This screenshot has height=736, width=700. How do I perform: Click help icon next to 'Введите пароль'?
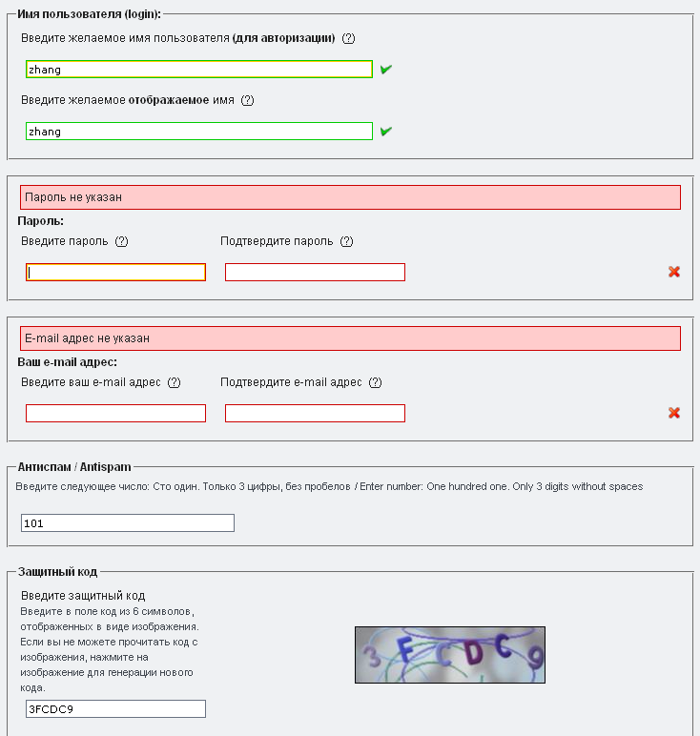pyautogui.click(x=121, y=241)
